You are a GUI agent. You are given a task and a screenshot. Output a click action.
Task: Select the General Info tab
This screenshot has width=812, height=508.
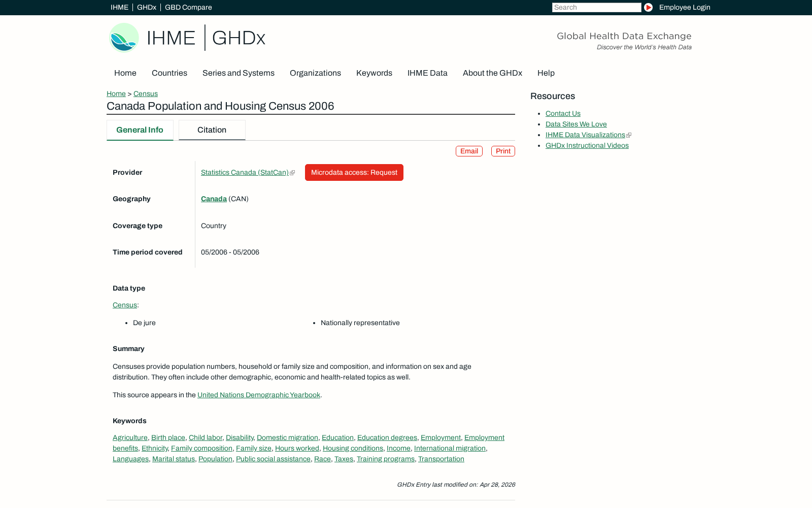[x=140, y=130]
